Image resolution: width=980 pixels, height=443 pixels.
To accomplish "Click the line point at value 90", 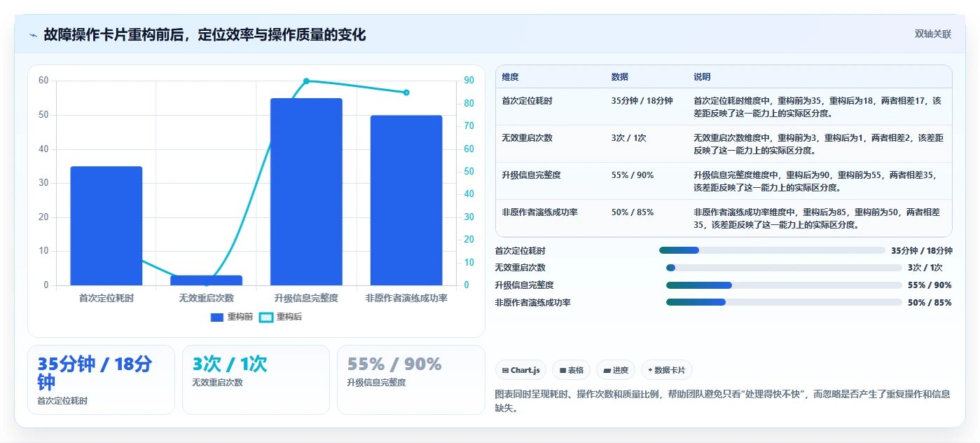I will pos(306,81).
